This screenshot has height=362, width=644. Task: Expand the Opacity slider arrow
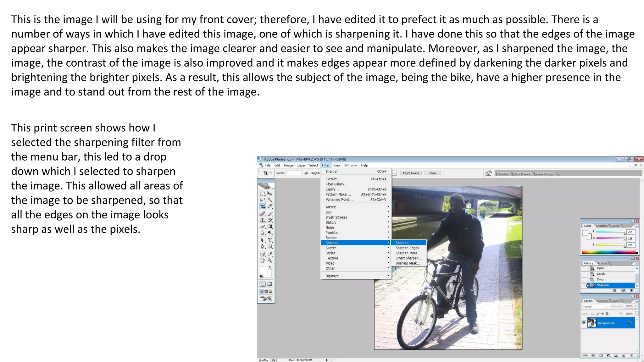point(636,306)
